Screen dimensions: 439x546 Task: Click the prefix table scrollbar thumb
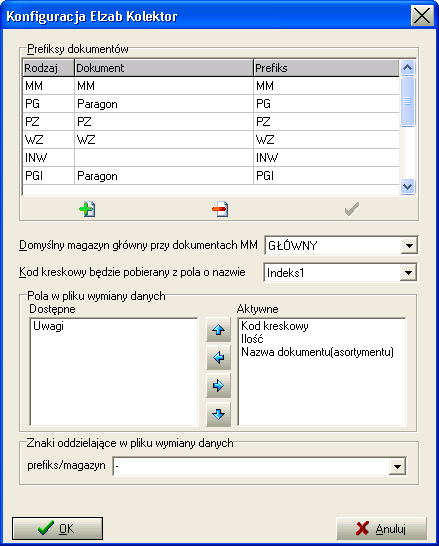pyautogui.click(x=407, y=101)
